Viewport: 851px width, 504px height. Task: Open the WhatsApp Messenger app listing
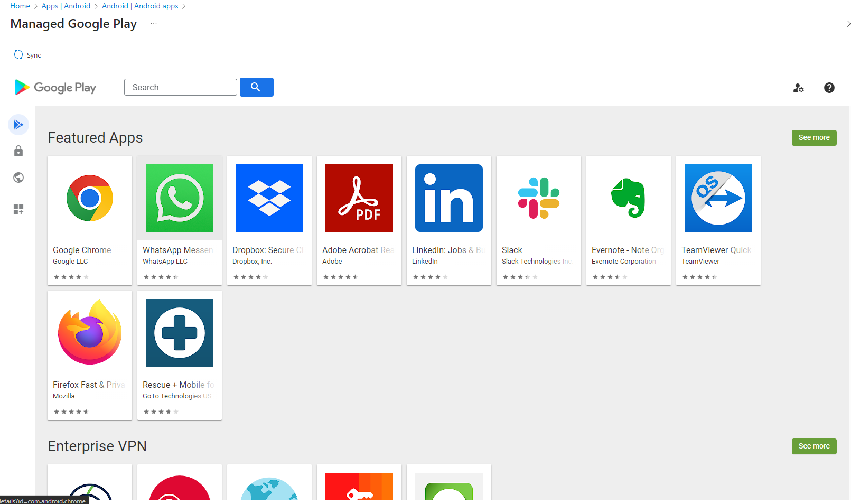click(179, 220)
